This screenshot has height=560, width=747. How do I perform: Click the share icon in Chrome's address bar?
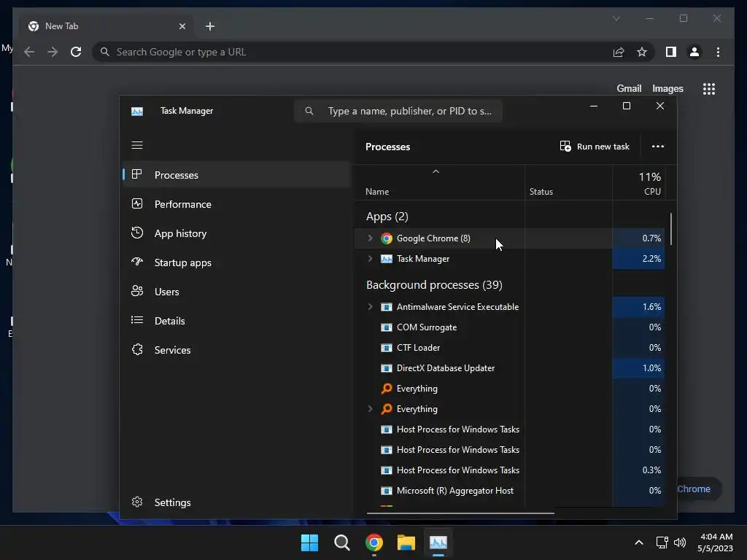point(619,52)
